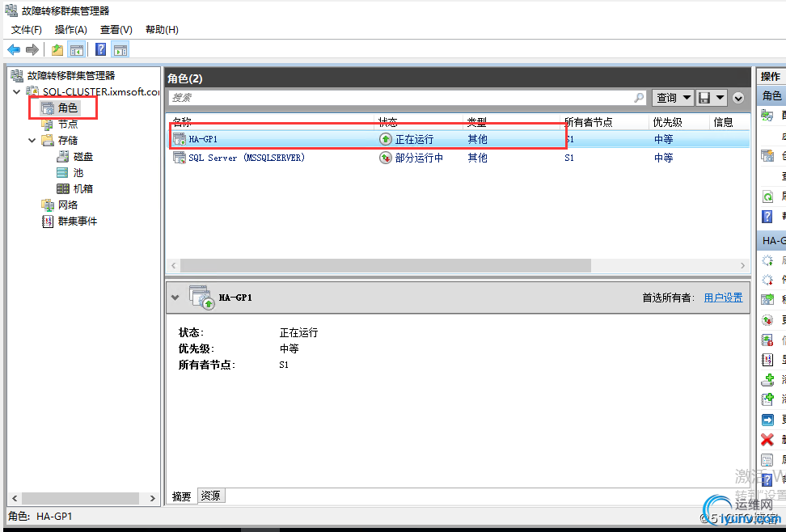Click magnifier search icon in search box

[x=639, y=97]
